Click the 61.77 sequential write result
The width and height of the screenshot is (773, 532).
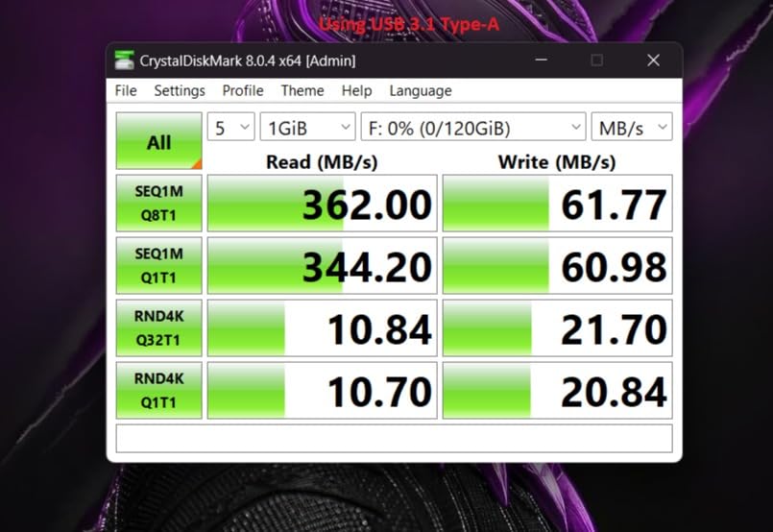tap(557, 204)
